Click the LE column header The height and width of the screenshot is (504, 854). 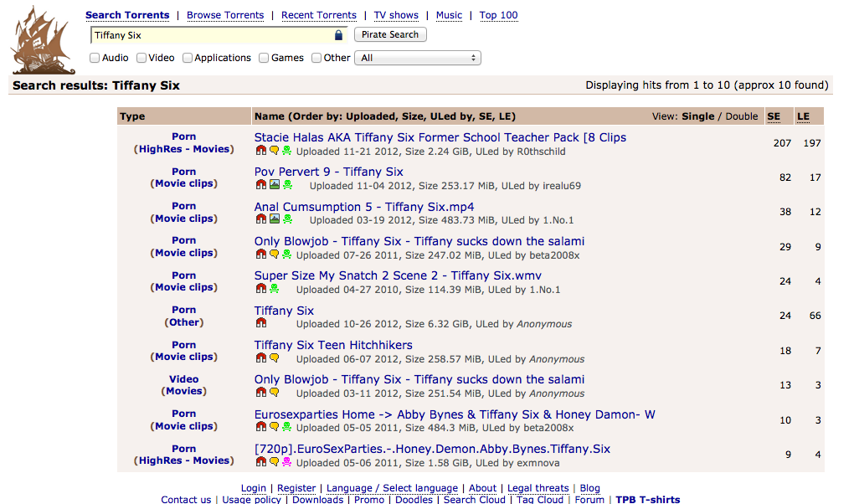[x=804, y=116]
